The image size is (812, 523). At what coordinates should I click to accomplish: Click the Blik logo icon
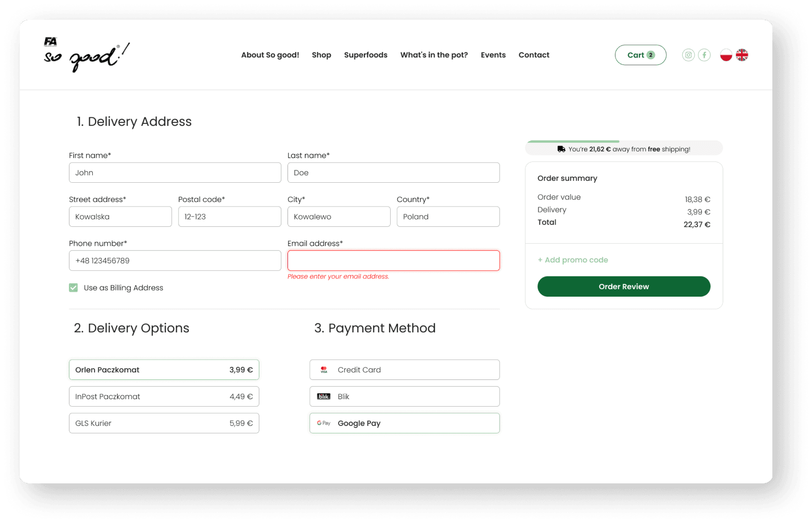324,397
